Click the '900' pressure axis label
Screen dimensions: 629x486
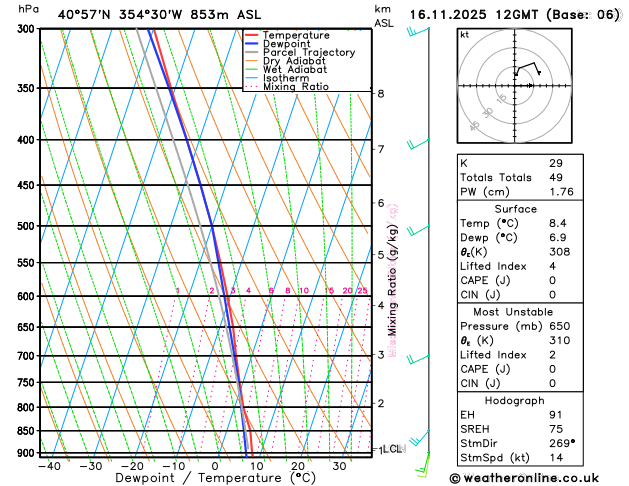(x=28, y=453)
